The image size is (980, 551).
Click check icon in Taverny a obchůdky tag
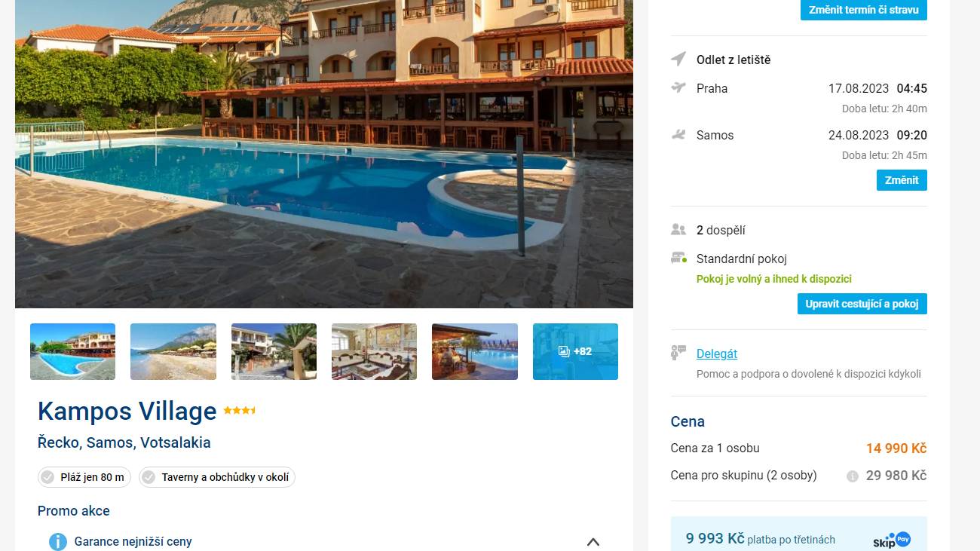pyautogui.click(x=149, y=477)
